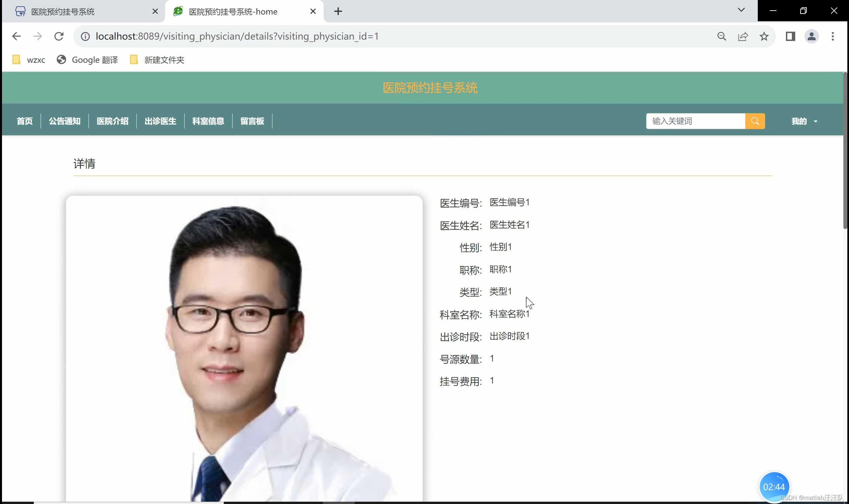Click the 输入关键词 search field
This screenshot has width=849, height=504.
point(695,121)
